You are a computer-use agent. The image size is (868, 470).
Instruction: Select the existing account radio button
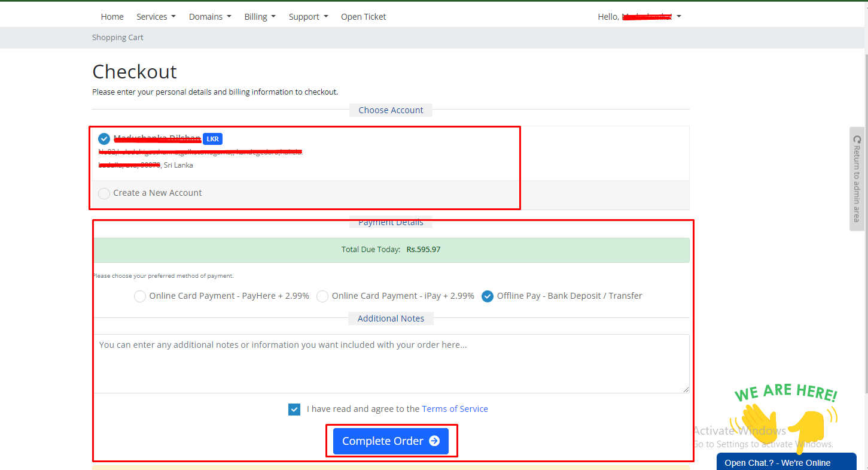point(104,139)
